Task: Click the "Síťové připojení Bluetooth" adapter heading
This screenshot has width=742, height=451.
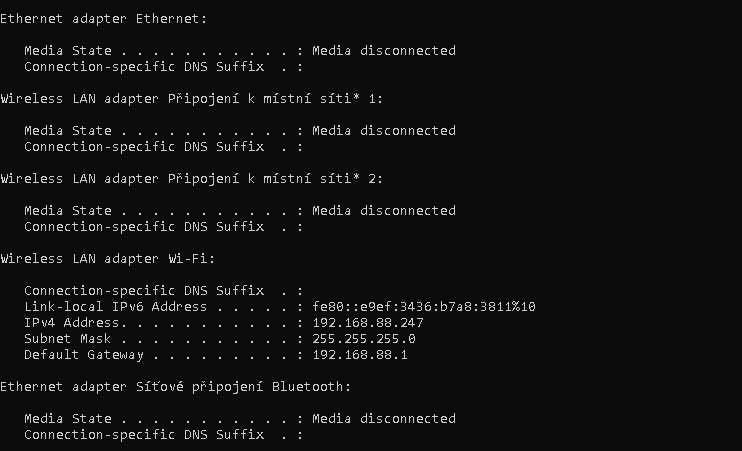Action: click(x=176, y=387)
